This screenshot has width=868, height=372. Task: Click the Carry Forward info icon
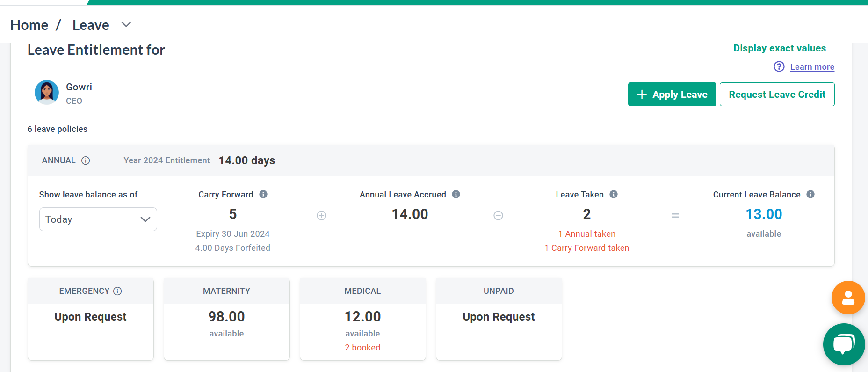(x=263, y=194)
